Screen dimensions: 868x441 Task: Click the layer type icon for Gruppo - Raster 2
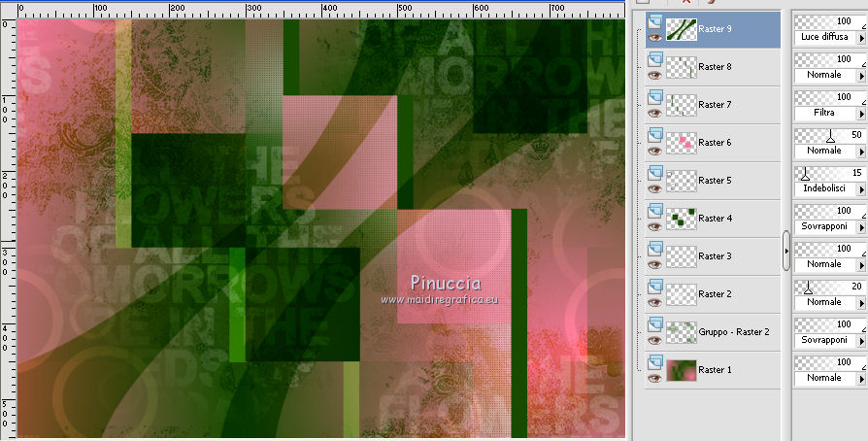pos(654,324)
